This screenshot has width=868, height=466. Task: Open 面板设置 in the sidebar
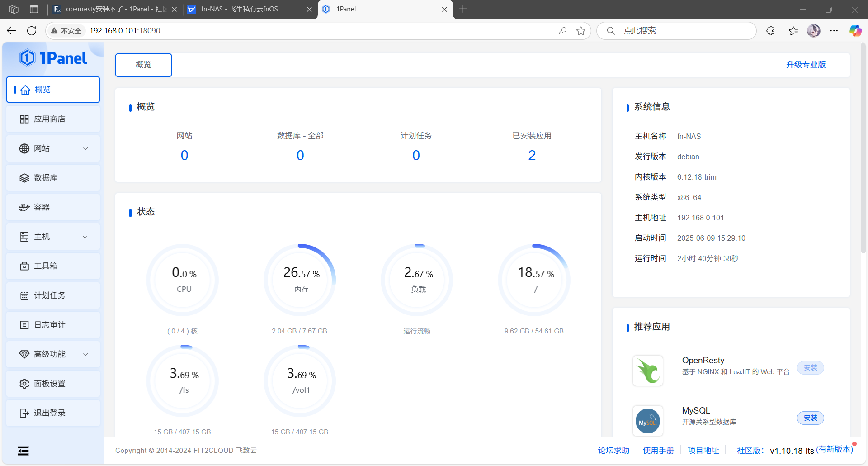pos(53,384)
